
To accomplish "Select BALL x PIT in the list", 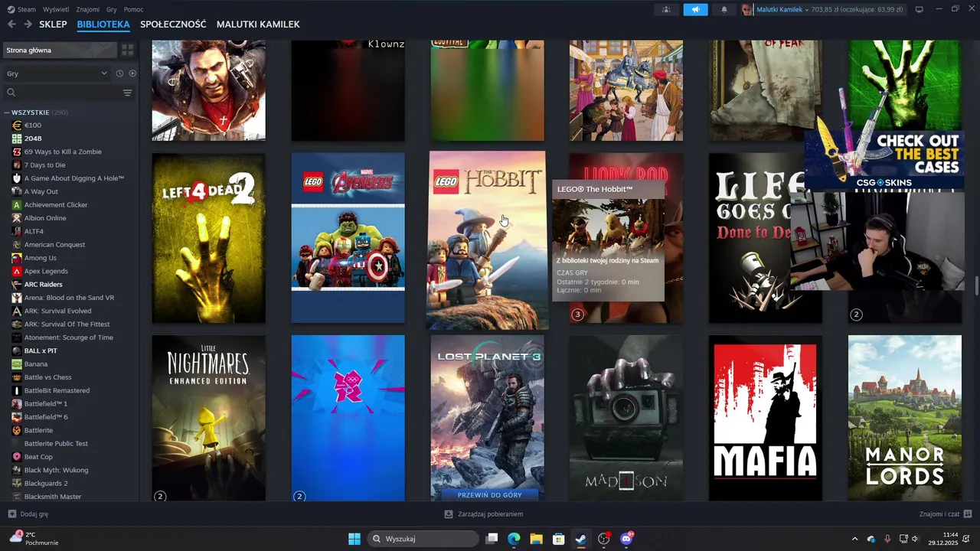I will click(41, 350).
